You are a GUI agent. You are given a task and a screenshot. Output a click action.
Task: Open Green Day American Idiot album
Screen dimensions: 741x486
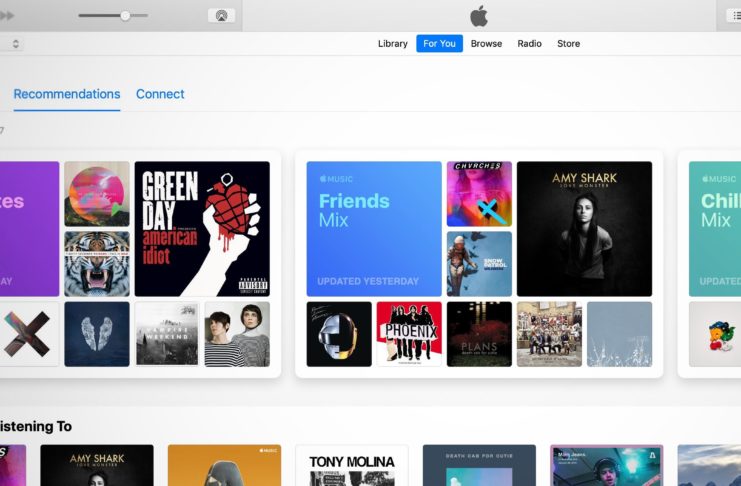click(x=202, y=229)
